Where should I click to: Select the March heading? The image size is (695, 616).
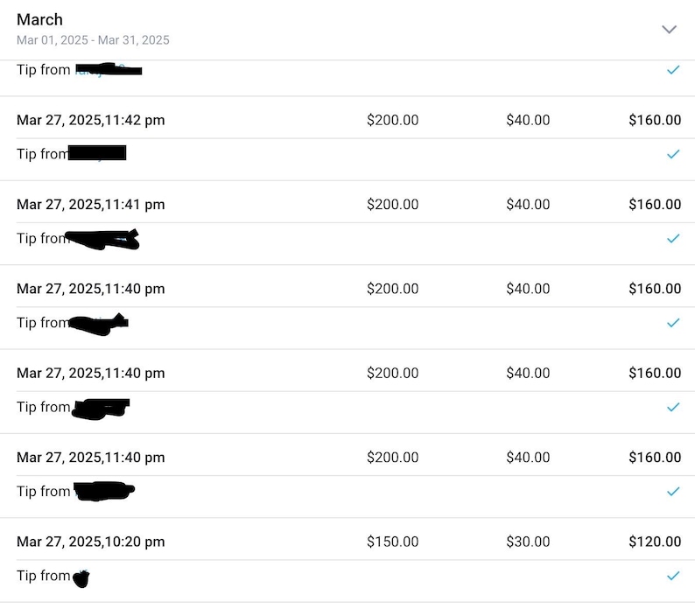40,19
